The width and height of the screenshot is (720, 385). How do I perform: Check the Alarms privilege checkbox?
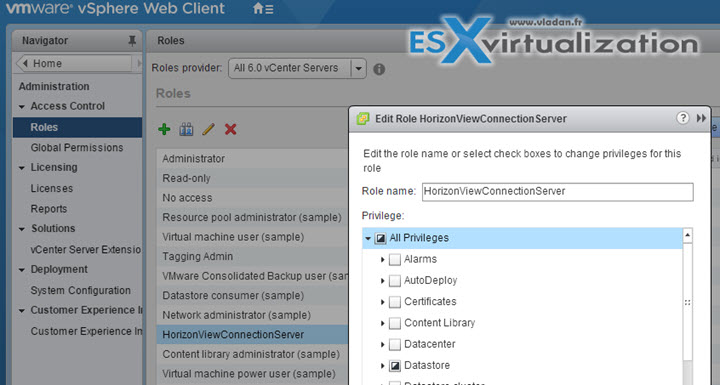coord(395,260)
